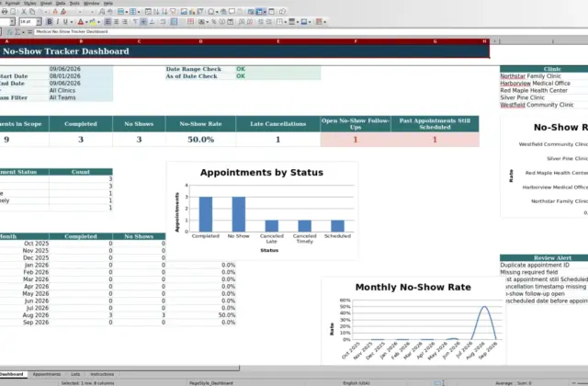Image resolution: width=588 pixels, height=386 pixels.
Task: Click the Print icon in the toolbar
Action: [x=5, y=12]
